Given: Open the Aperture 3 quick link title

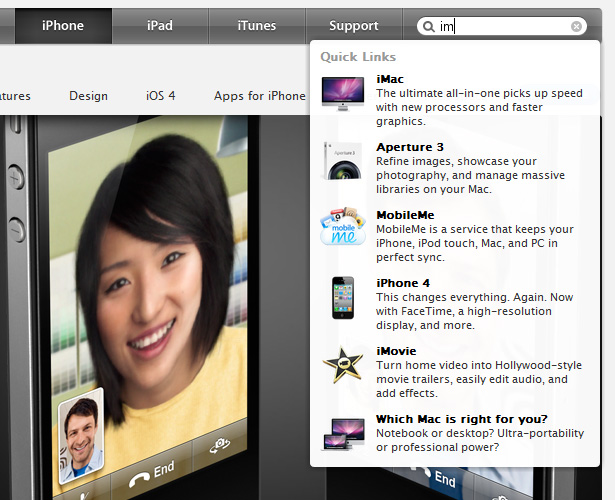Looking at the screenshot, I should point(410,147).
